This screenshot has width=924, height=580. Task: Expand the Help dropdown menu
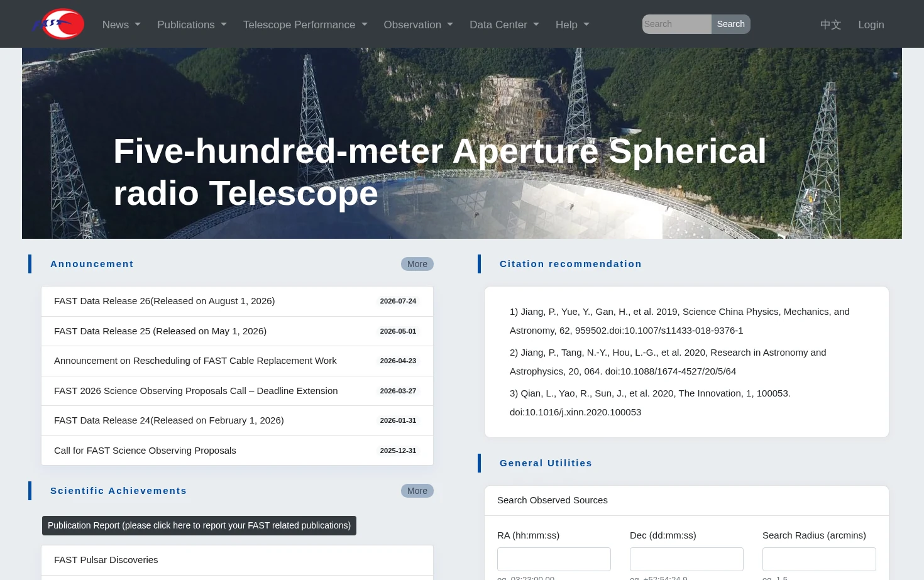(x=573, y=25)
